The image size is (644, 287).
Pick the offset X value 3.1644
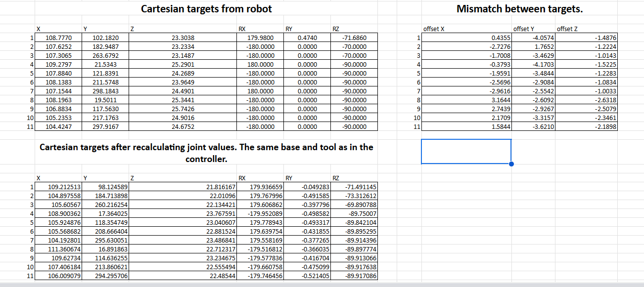[500, 100]
